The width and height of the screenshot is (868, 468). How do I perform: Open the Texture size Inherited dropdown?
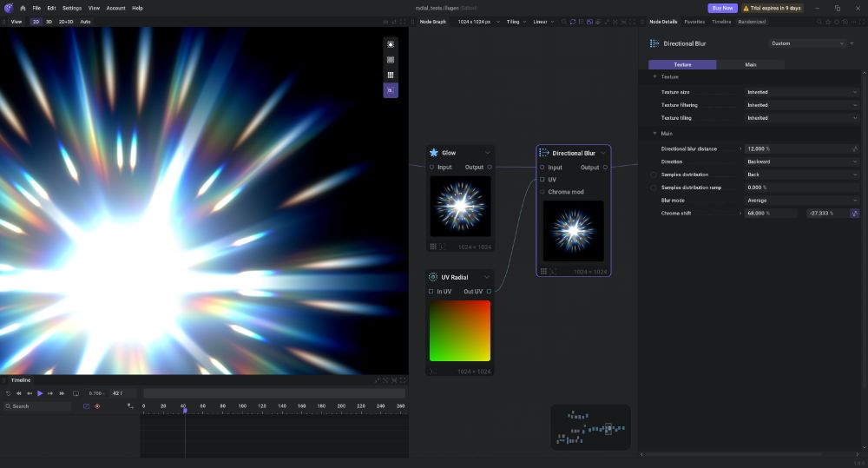coord(801,92)
